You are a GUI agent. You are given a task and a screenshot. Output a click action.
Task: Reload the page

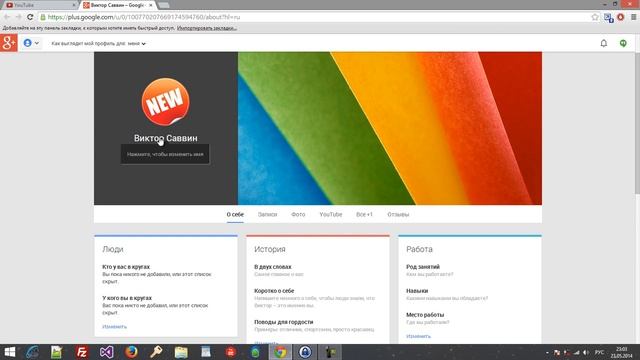30,17
